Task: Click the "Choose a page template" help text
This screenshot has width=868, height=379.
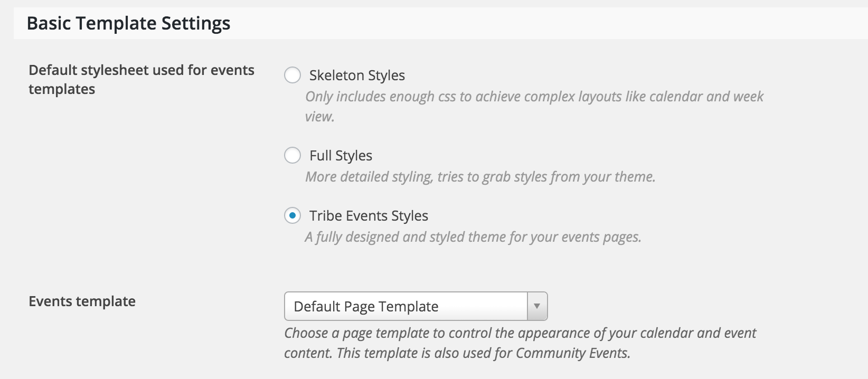Action: pos(520,333)
